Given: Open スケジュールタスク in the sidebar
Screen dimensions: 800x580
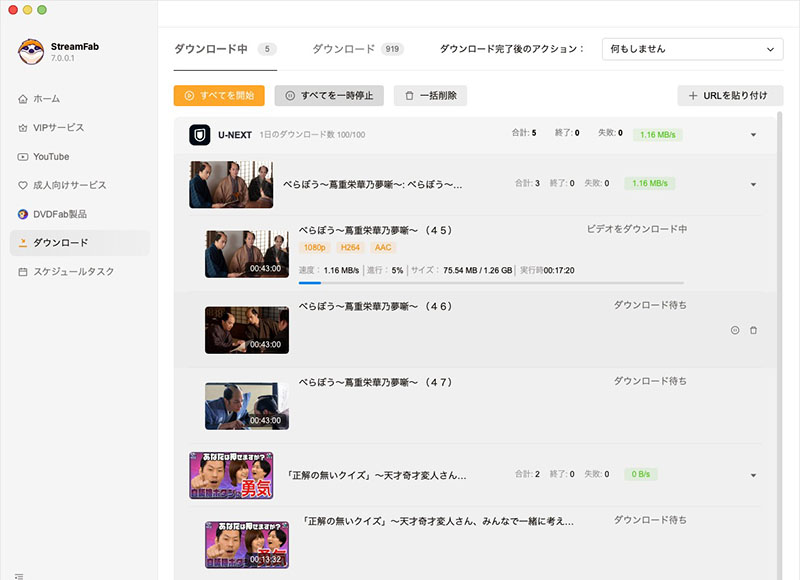Looking at the screenshot, I should tap(73, 272).
